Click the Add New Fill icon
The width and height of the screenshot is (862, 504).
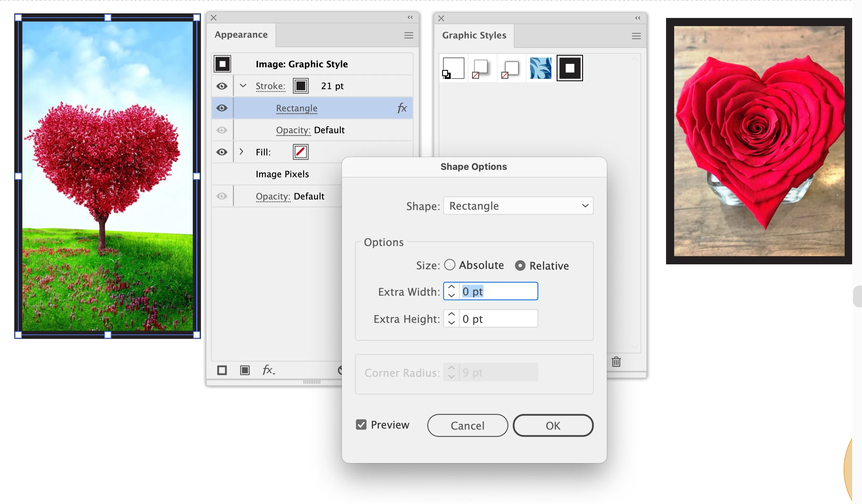click(245, 370)
